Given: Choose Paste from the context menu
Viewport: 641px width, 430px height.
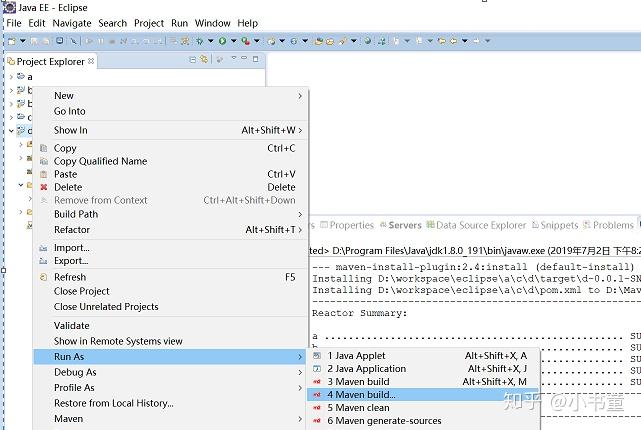Looking at the screenshot, I should click(171, 174).
